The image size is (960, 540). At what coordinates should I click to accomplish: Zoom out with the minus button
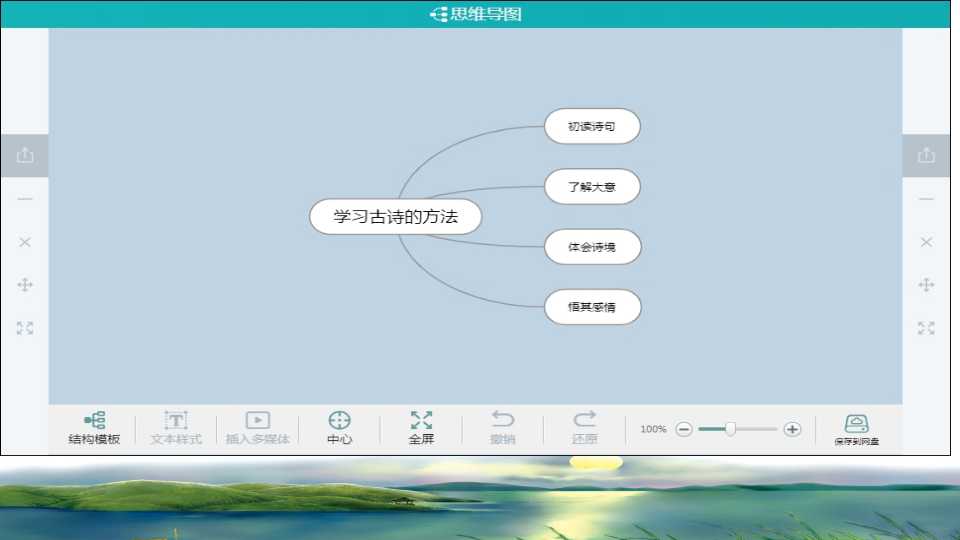[684, 429]
